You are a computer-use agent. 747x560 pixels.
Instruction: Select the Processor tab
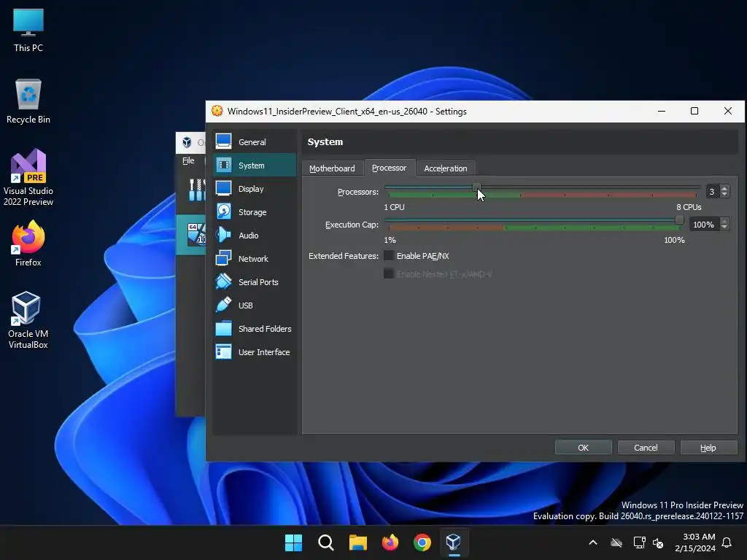(390, 168)
